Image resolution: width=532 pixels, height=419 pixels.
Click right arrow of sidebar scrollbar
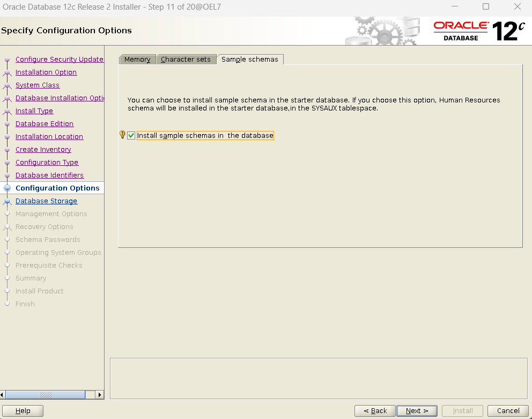click(x=99, y=394)
